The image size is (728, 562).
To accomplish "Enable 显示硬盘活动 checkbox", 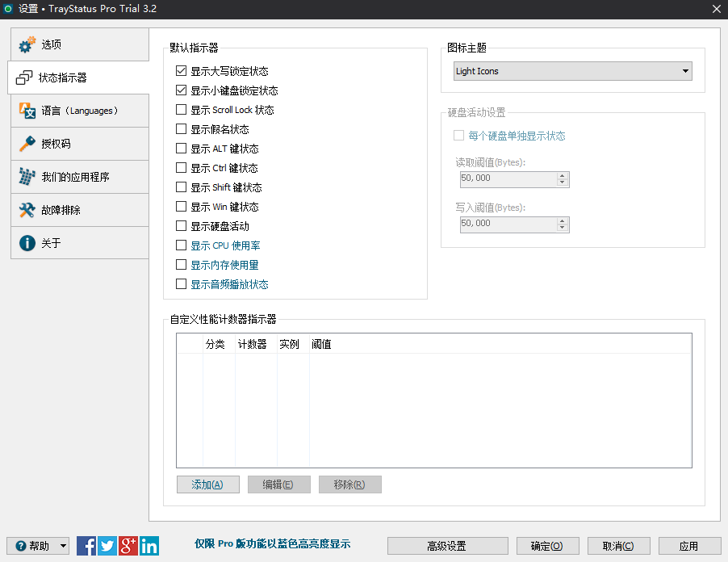I will (181, 226).
